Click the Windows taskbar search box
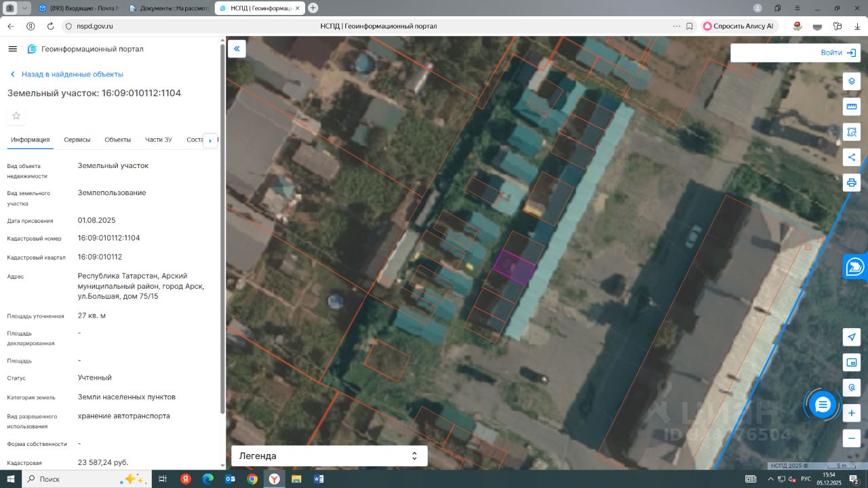Viewport: 868px width, 488px height. pyautogui.click(x=87, y=479)
